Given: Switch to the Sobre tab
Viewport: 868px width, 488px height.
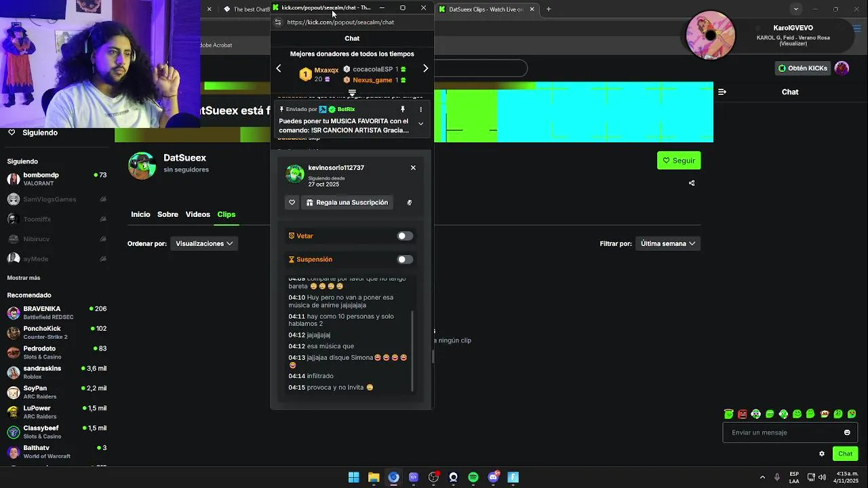Looking at the screenshot, I should click(x=167, y=214).
